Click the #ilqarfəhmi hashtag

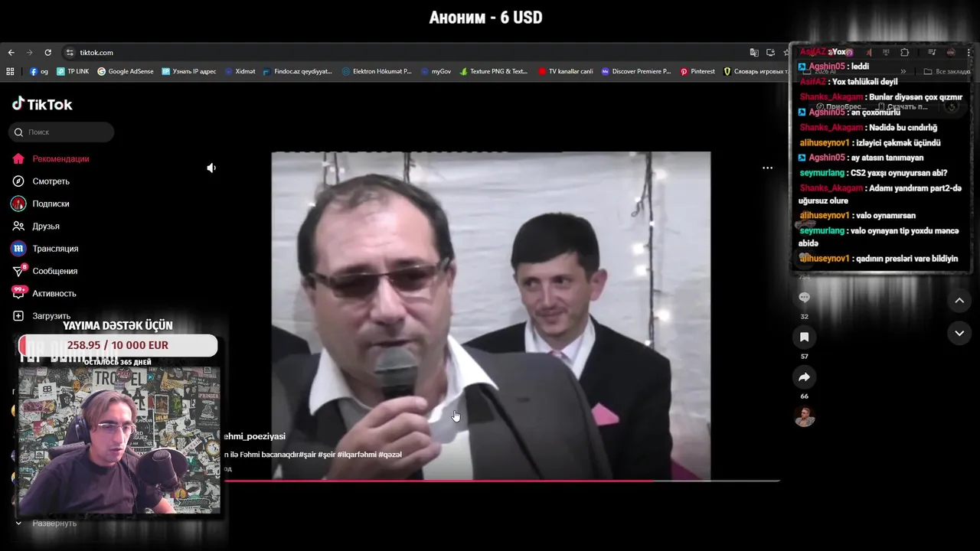[356, 455]
